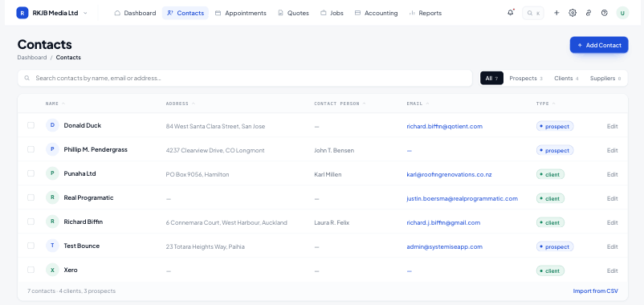Image resolution: width=644 pixels, height=305 pixels.
Task: Open the Accounting nav item
Action: click(377, 13)
